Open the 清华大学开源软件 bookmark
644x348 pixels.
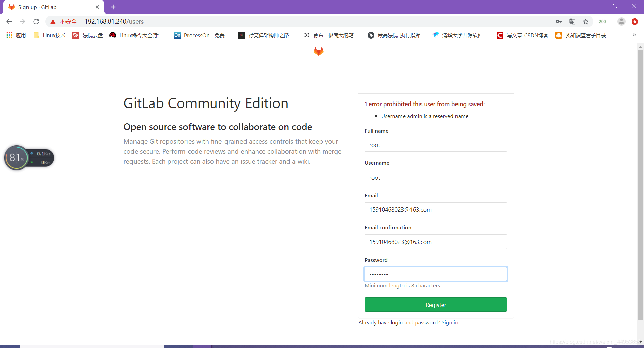pyautogui.click(x=460, y=35)
